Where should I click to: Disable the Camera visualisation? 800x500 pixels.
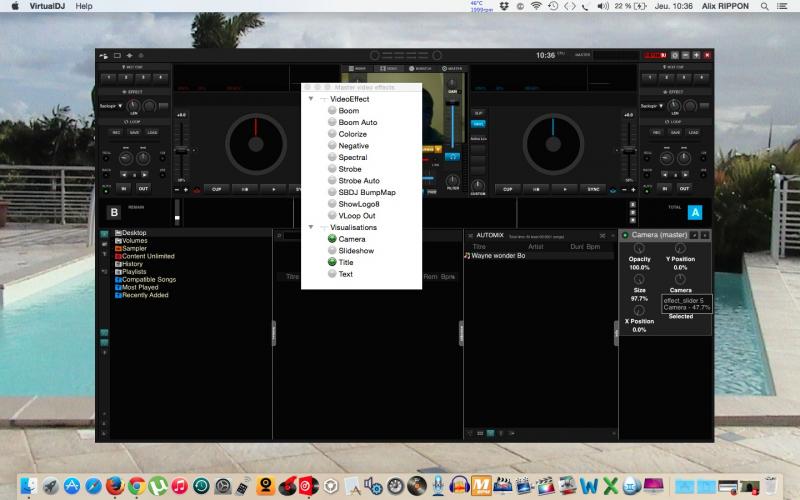(332, 239)
